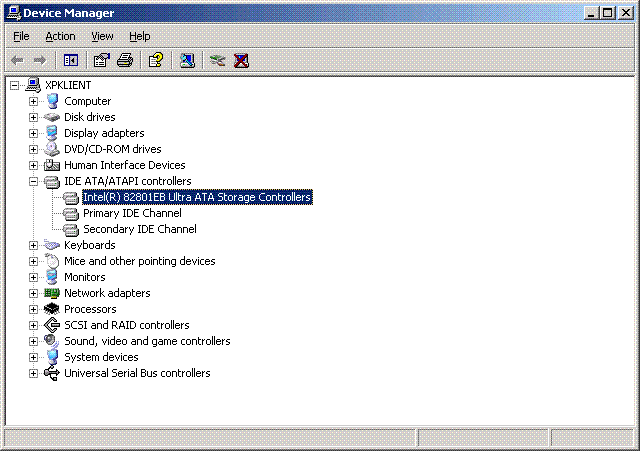
Task: Select the Monitors label
Action: [84, 277]
